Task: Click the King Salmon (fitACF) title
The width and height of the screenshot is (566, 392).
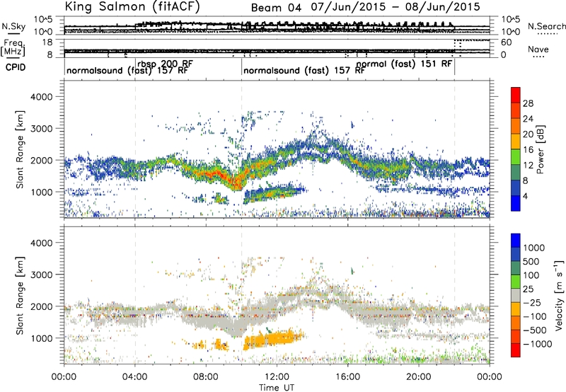Action: pos(132,6)
